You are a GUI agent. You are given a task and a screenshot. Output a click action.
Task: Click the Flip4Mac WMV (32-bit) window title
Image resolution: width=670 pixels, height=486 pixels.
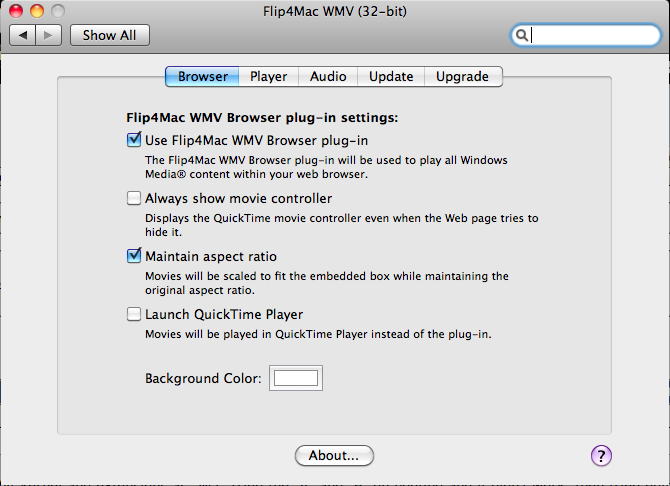coord(335,11)
